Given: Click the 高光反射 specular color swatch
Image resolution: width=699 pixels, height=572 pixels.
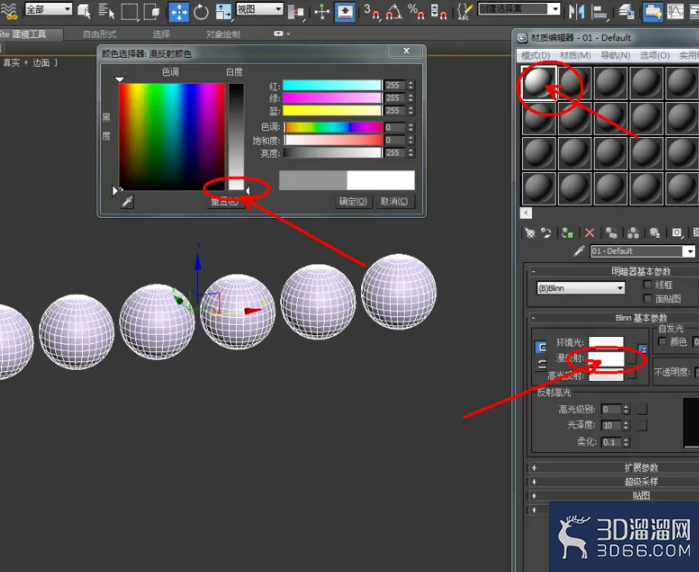Looking at the screenshot, I should pyautogui.click(x=606, y=376).
